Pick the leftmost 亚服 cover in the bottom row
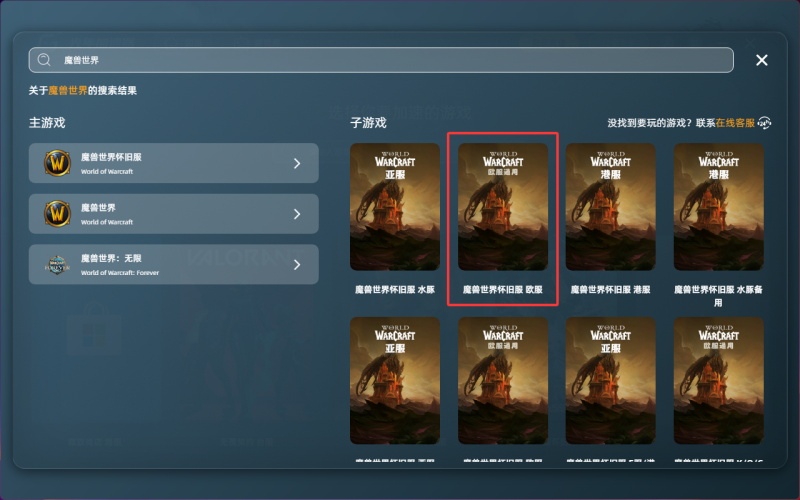The image size is (800, 500). 395,381
